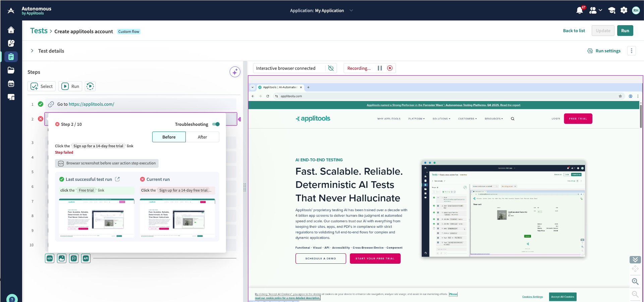Click the Select steps checkbox button
Viewport: 644px width, 302px height.
tap(42, 86)
